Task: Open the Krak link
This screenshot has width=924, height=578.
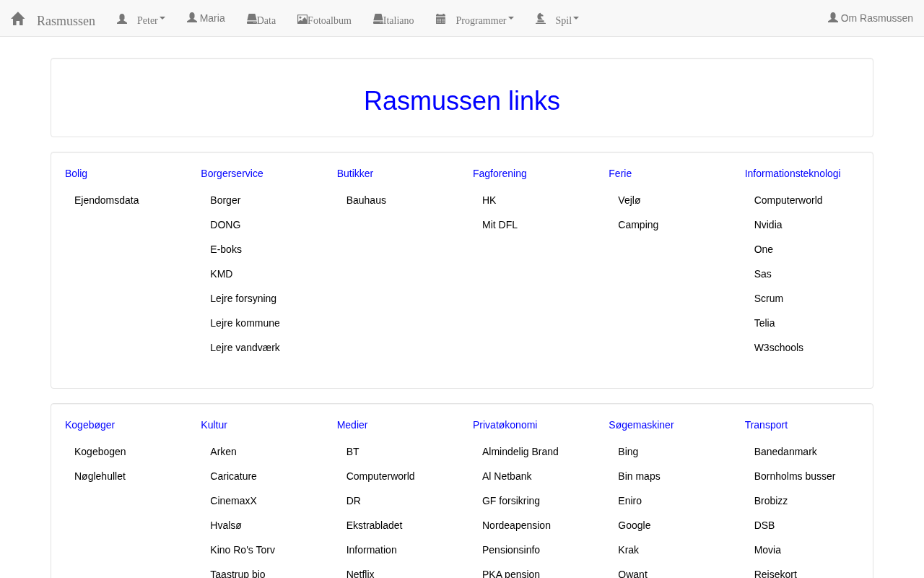Action: pyautogui.click(x=628, y=550)
